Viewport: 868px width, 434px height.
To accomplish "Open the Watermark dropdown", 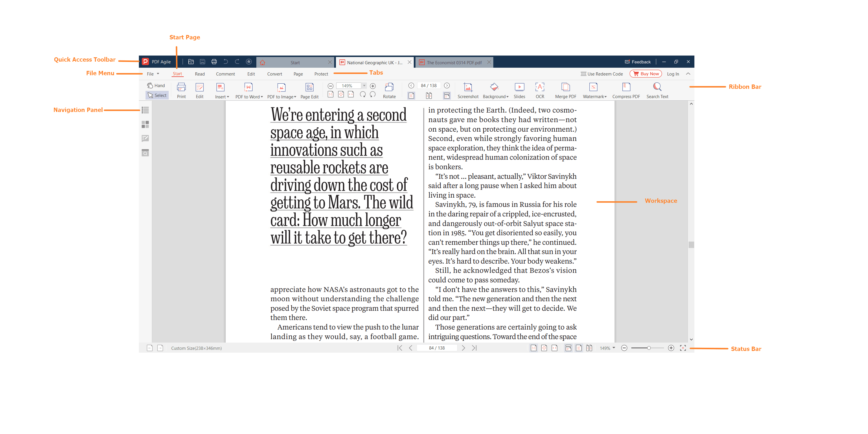I will click(594, 91).
